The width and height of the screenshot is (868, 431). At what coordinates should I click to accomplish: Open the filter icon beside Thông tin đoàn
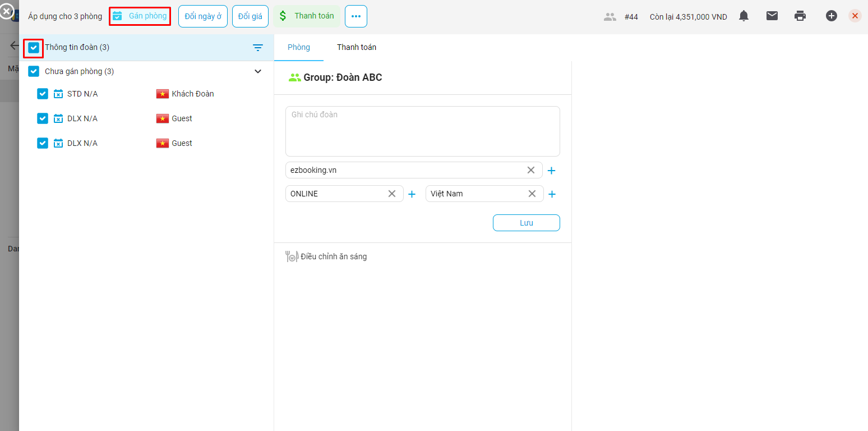tap(258, 48)
